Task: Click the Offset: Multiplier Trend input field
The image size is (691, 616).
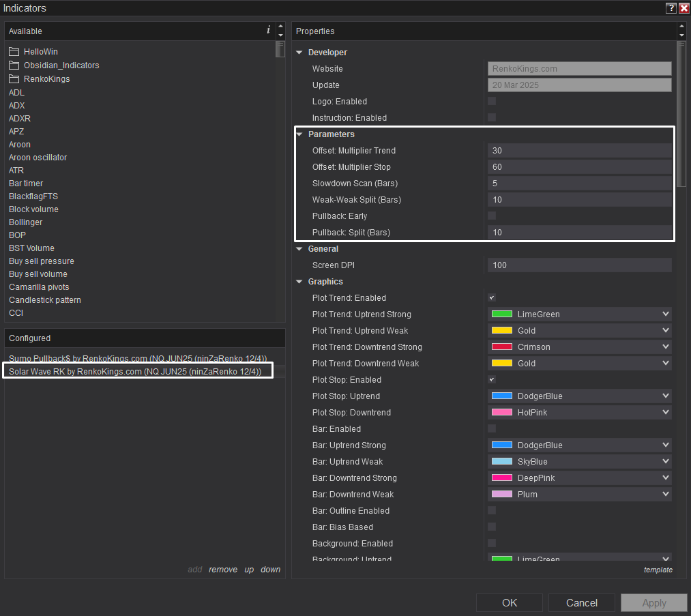Action: coord(580,151)
